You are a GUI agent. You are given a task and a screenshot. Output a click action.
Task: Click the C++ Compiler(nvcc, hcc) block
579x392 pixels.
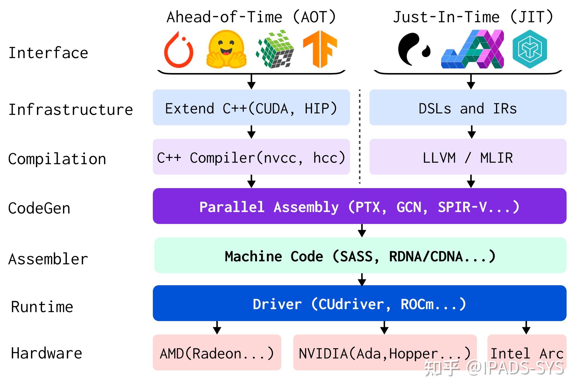251,157
